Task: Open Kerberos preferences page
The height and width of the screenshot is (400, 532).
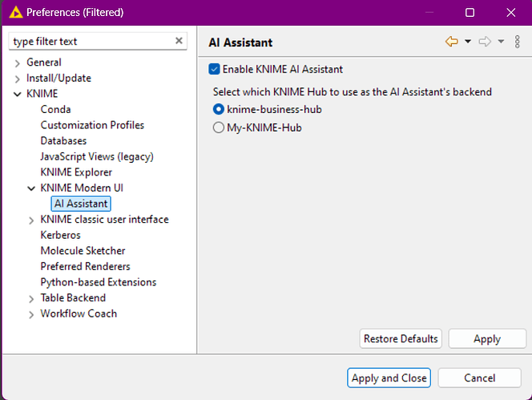Action: click(x=60, y=235)
